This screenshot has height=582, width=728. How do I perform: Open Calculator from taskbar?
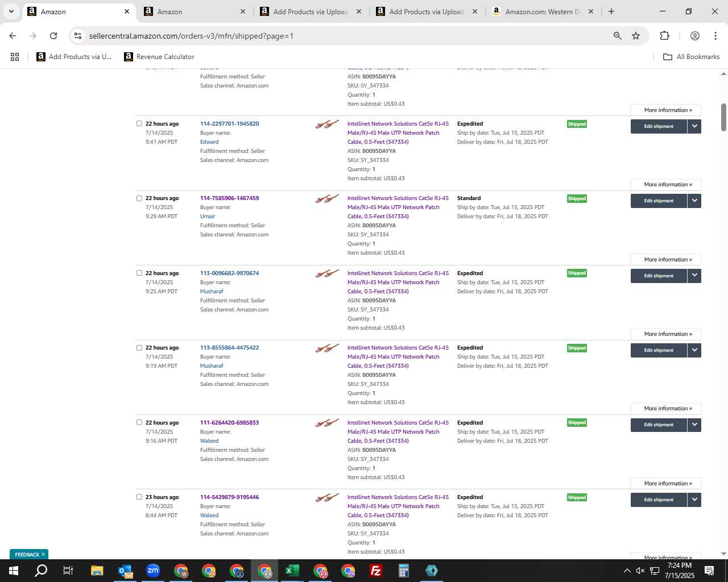pyautogui.click(x=404, y=571)
